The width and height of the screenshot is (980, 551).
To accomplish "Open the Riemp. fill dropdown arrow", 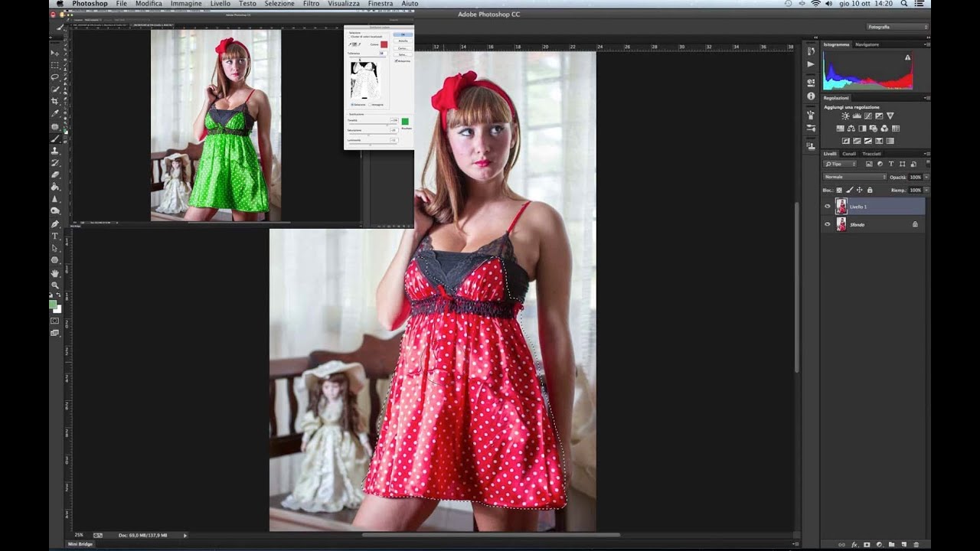I will (x=926, y=190).
